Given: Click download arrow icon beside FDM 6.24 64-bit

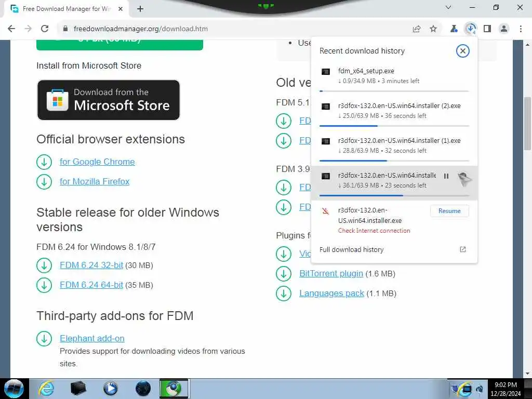Looking at the screenshot, I should [x=44, y=285].
